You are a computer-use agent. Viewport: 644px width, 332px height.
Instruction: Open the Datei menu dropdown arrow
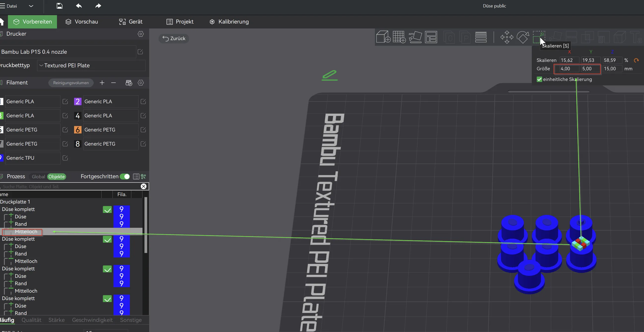pos(31,6)
